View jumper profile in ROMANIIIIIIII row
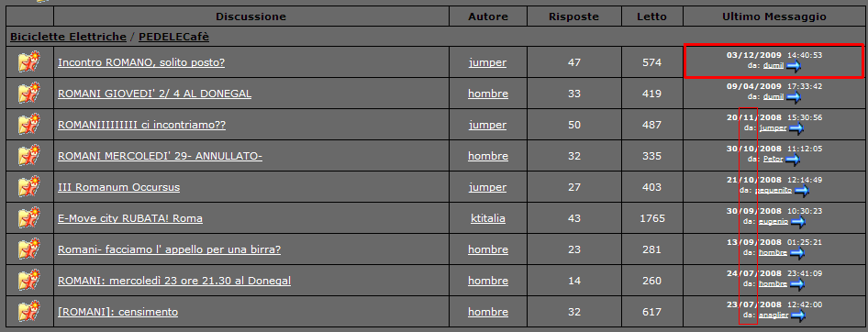The image size is (868, 332). pyautogui.click(x=488, y=125)
